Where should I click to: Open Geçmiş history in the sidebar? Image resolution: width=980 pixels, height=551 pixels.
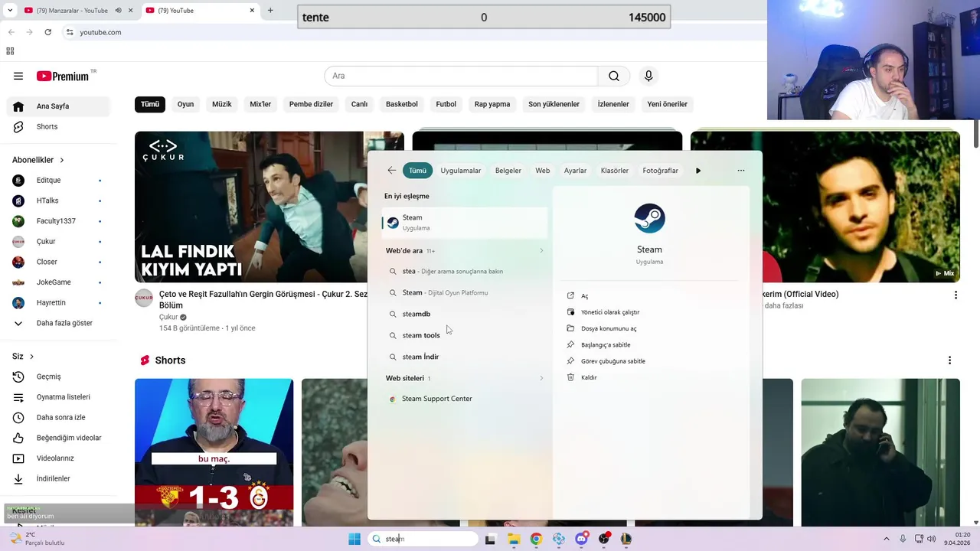pos(58,377)
